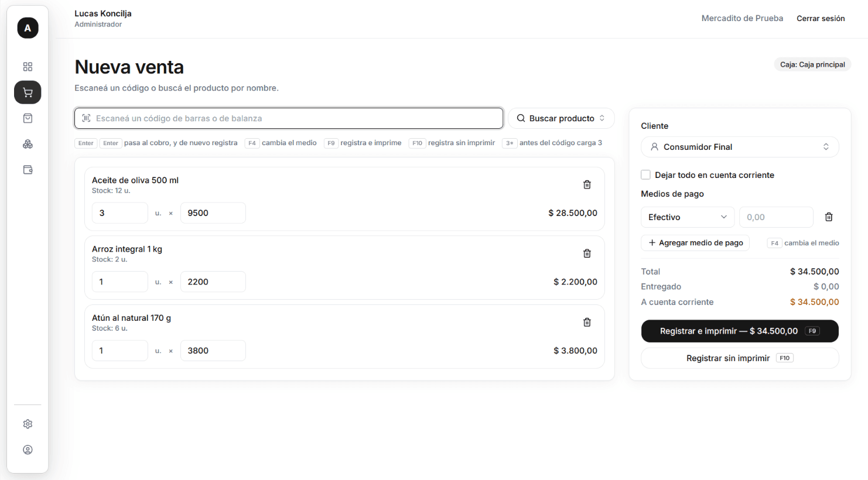This screenshot has height=480, width=868.
Task: Open the dashboard grid icon in sidebar
Action: pyautogui.click(x=28, y=67)
